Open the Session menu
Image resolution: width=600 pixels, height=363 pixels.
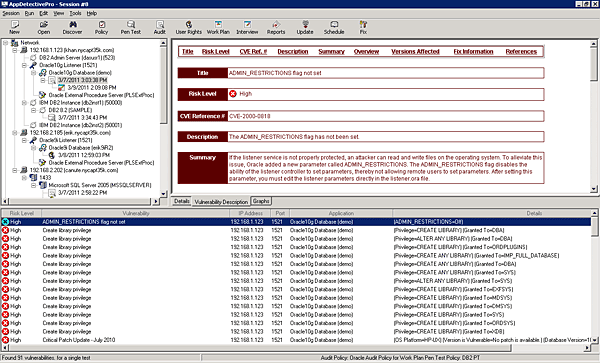pos(11,13)
